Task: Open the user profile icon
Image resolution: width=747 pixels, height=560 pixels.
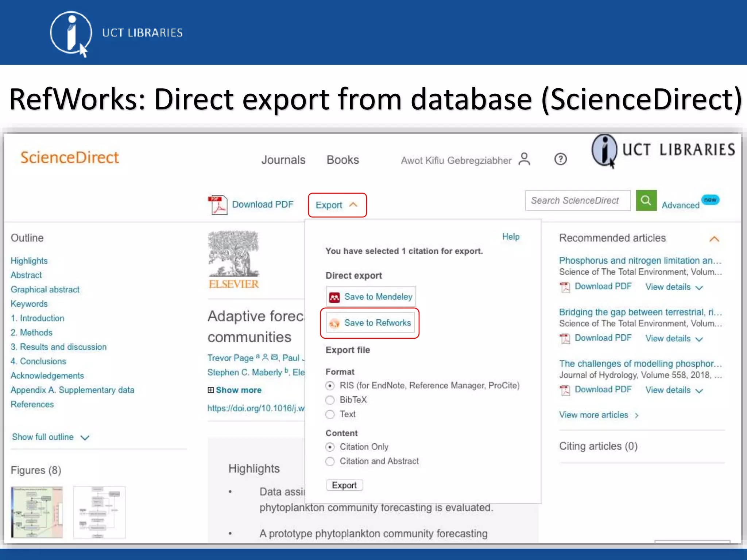Action: click(525, 159)
